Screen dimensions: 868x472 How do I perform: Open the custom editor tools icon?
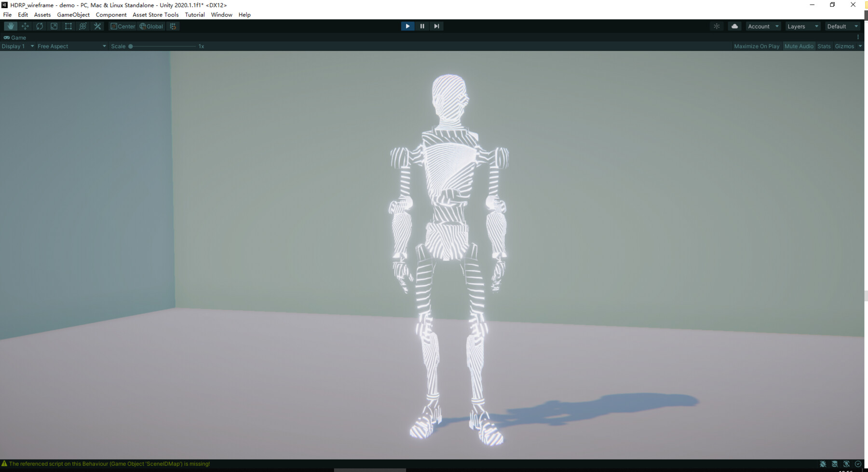click(x=97, y=26)
